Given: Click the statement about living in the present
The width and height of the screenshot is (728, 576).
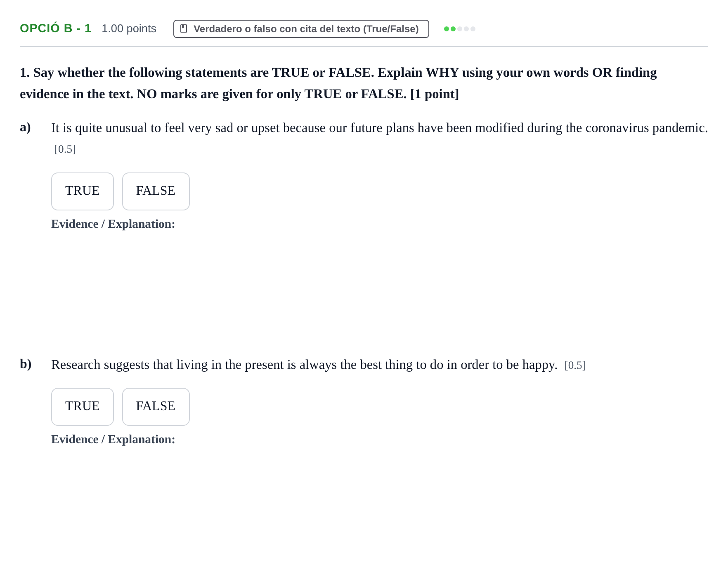Looking at the screenshot, I should pyautogui.click(x=304, y=365).
